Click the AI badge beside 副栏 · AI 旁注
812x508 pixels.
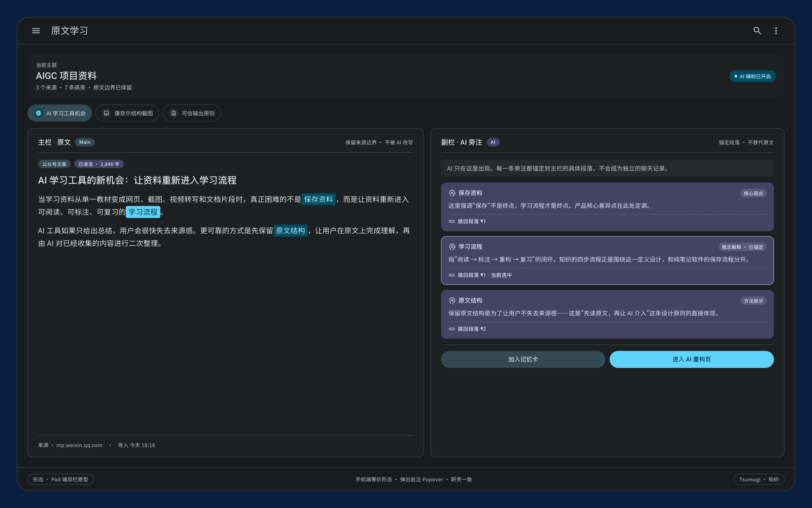tap(492, 142)
